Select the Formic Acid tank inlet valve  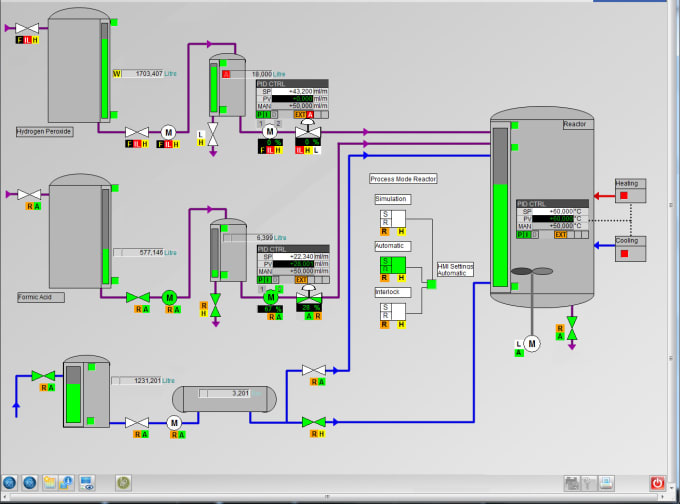pyautogui.click(x=29, y=194)
